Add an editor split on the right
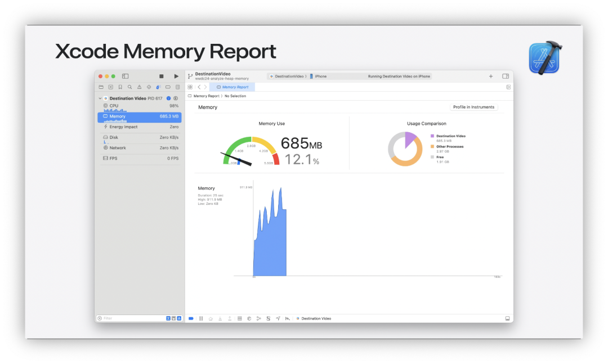Image resolution: width=608 pixels, height=364 pixels. 508,87
